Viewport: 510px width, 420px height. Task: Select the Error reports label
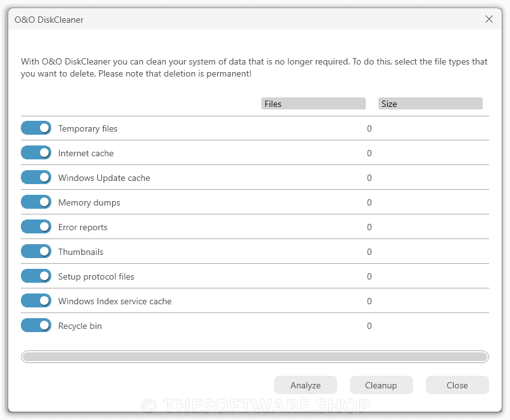(x=83, y=228)
